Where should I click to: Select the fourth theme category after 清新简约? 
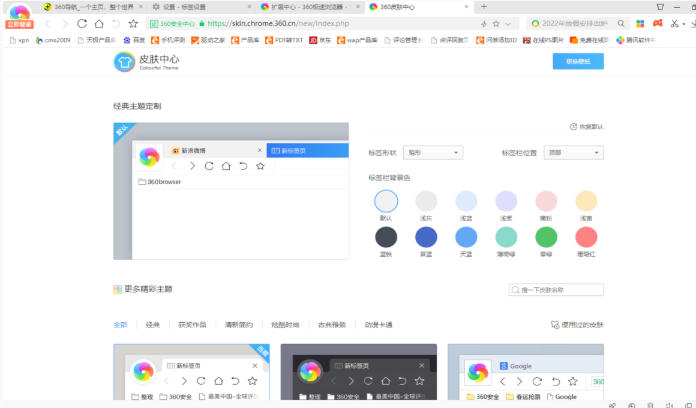[285, 325]
